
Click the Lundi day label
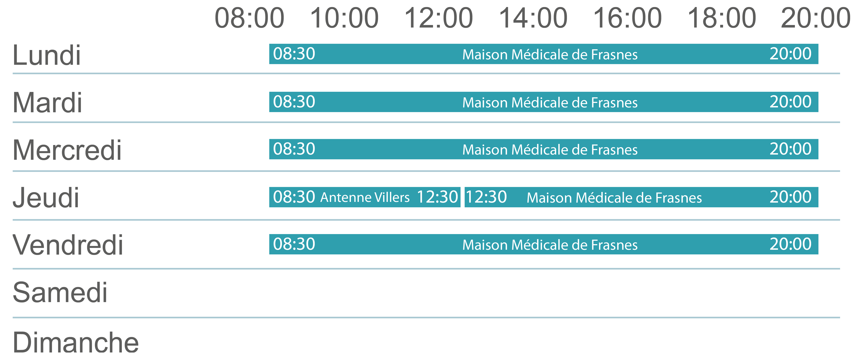coord(46,55)
